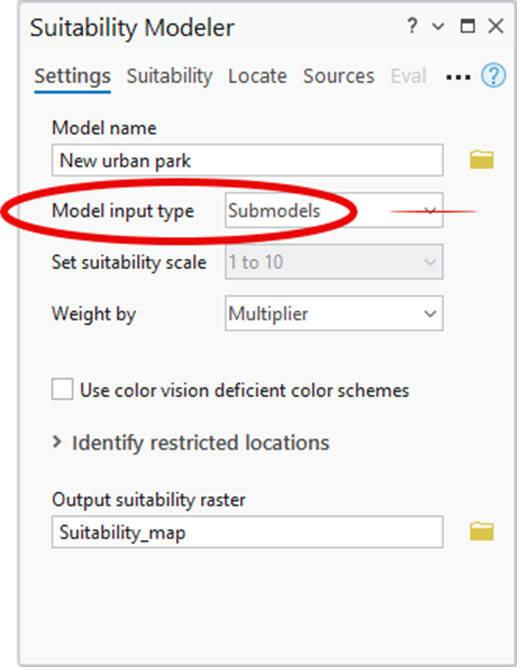Image resolution: width=517 pixels, height=667 pixels.
Task: Open the Model input type dropdown
Action: pos(334,210)
